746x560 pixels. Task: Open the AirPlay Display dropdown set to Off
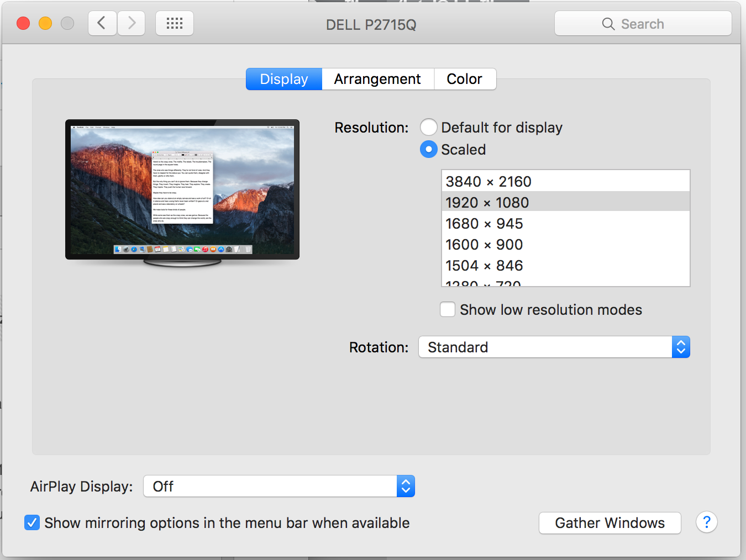click(x=279, y=487)
